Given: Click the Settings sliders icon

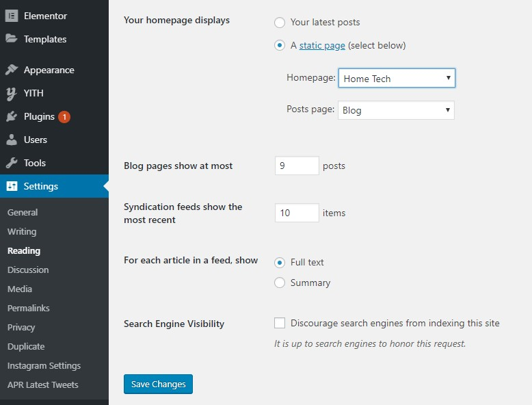Looking at the screenshot, I should coord(12,186).
